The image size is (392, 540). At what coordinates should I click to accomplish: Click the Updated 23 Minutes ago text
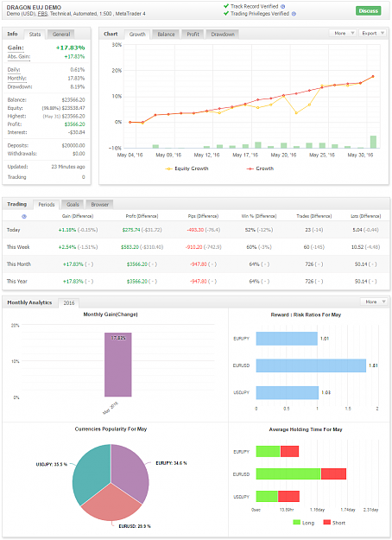click(68, 167)
